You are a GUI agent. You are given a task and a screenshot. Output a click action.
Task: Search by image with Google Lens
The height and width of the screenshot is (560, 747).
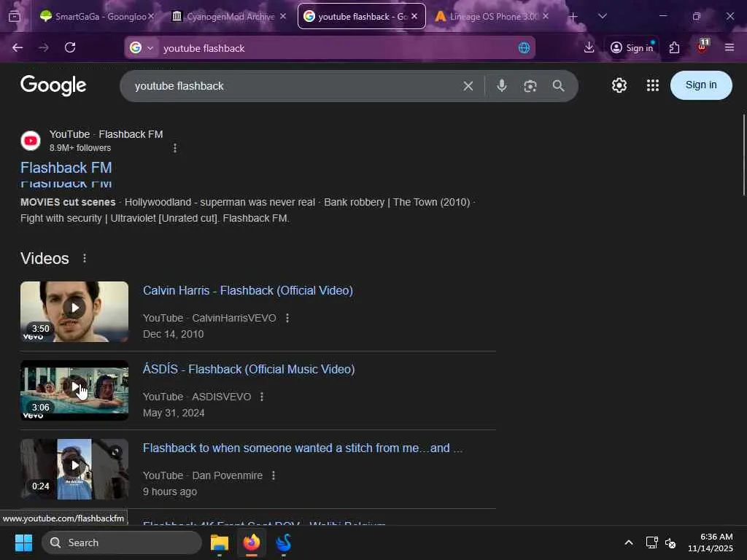530,86
